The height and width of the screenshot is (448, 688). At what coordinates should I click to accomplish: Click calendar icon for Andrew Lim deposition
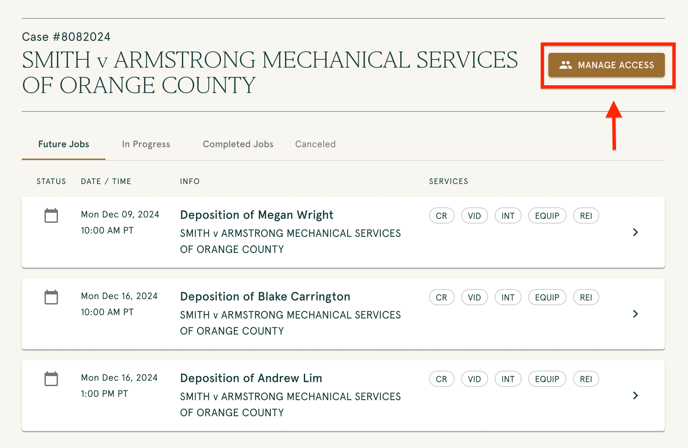pyautogui.click(x=51, y=379)
